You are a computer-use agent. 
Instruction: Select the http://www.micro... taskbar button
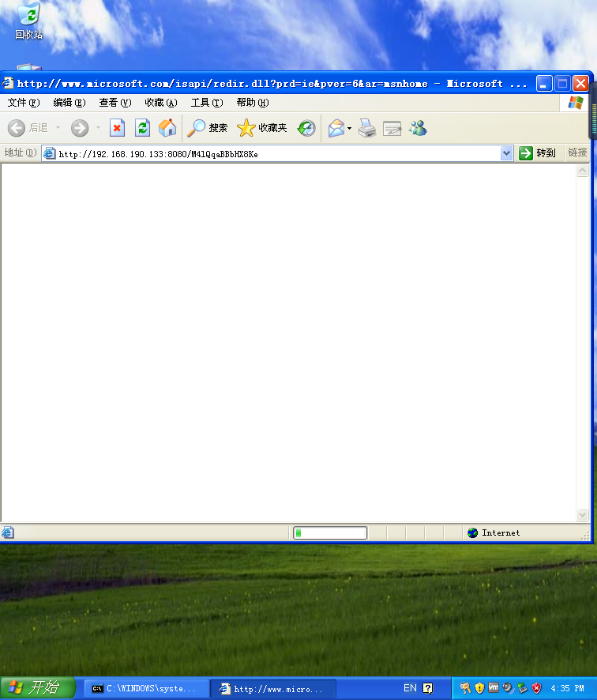pyautogui.click(x=273, y=689)
